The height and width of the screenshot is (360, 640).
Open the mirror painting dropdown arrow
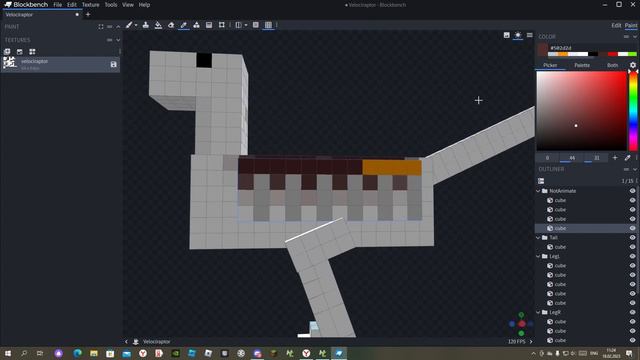point(246,25)
